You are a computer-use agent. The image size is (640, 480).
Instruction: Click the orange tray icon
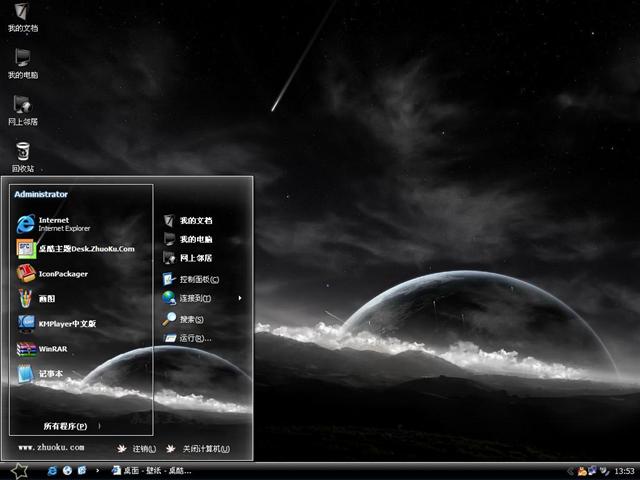click(581, 471)
